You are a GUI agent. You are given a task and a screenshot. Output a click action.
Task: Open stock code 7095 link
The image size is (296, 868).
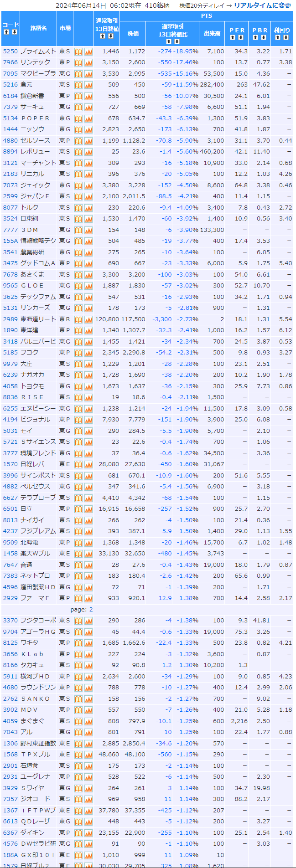pos(10,74)
